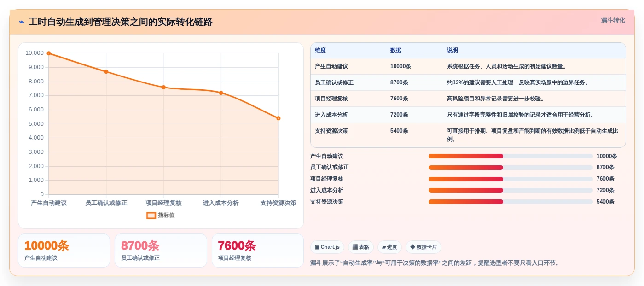Click chart data point at 项目经理复核

tap(163, 87)
